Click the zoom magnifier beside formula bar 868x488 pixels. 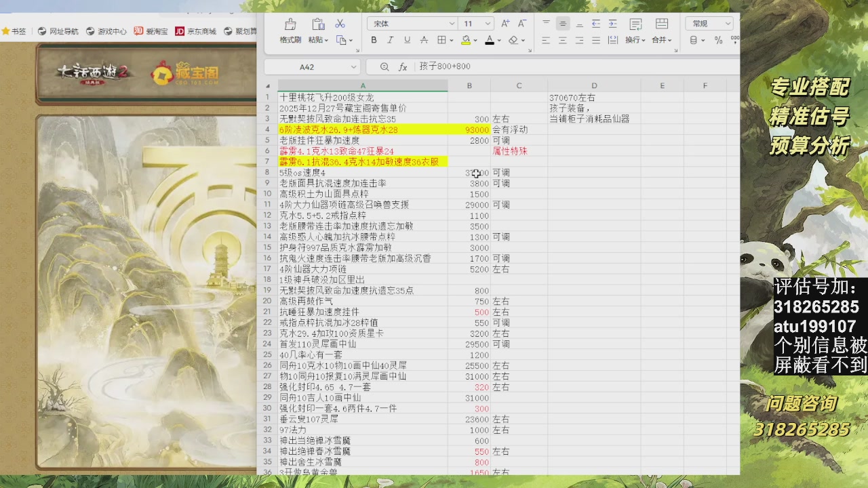[384, 67]
